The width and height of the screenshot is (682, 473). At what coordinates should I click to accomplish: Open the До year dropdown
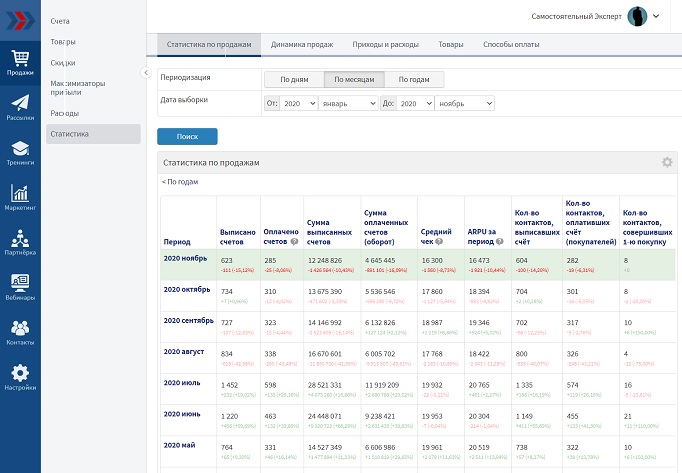point(415,104)
